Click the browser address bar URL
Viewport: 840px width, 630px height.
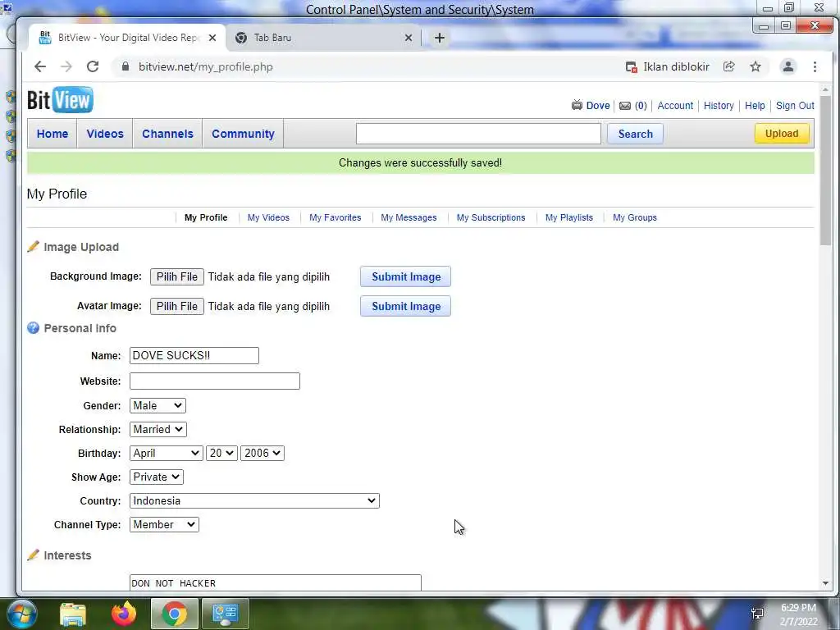[206, 66]
